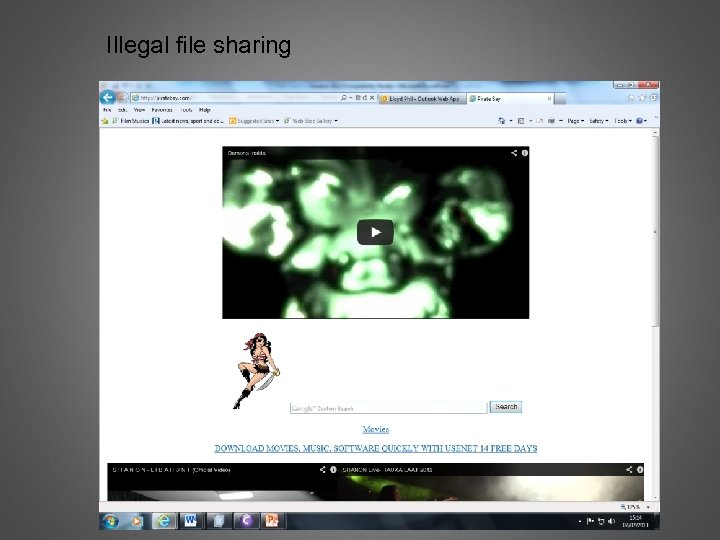Open Windows Start orb
Viewport: 720px width, 540px height.
pyautogui.click(x=111, y=521)
